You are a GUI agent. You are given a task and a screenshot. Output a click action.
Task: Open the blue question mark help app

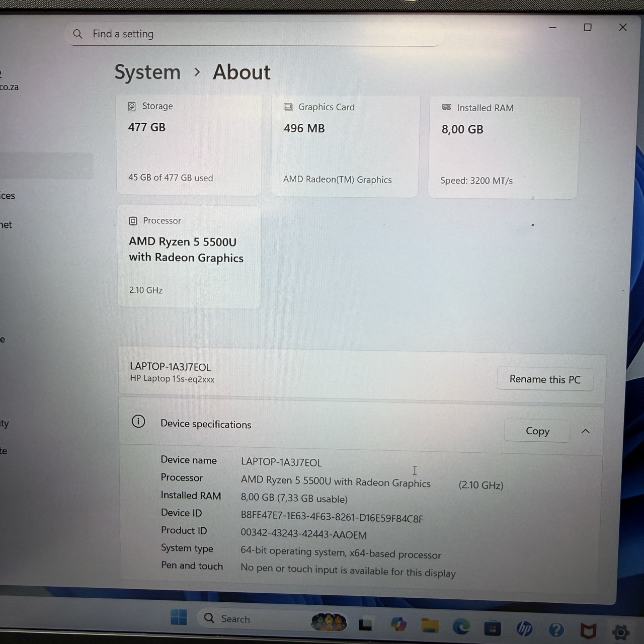click(x=556, y=629)
